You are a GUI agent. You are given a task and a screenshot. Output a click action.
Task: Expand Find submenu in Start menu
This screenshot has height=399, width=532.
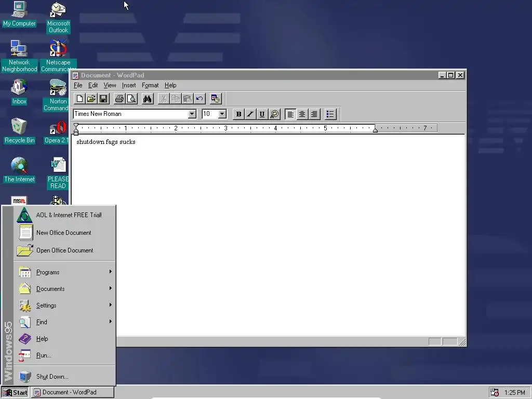pos(64,322)
